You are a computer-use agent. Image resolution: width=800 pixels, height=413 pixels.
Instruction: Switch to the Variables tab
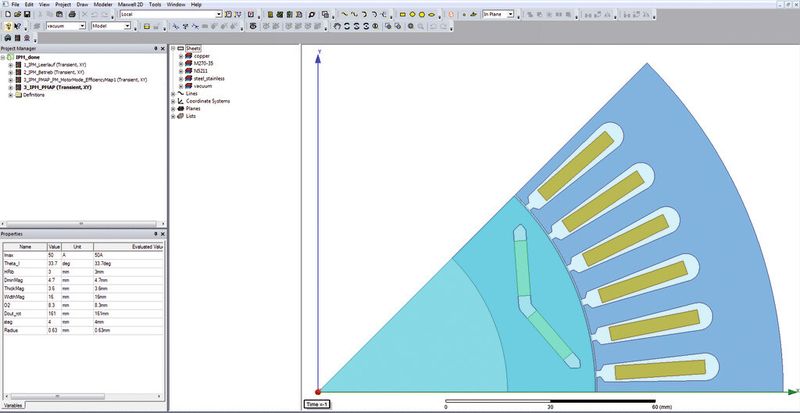pyautogui.click(x=13, y=407)
